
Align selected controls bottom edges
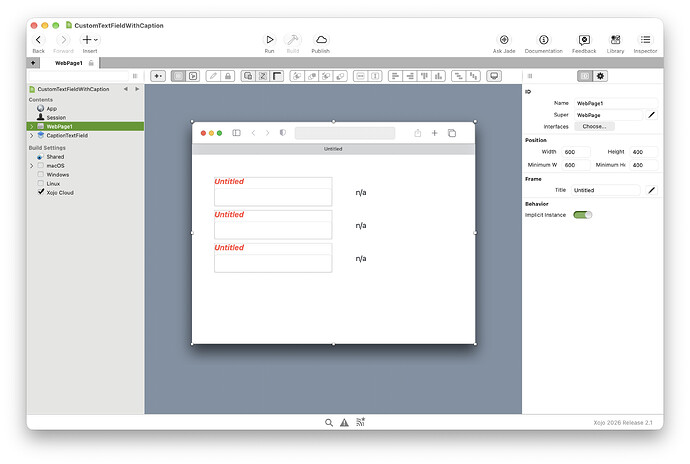tap(438, 76)
